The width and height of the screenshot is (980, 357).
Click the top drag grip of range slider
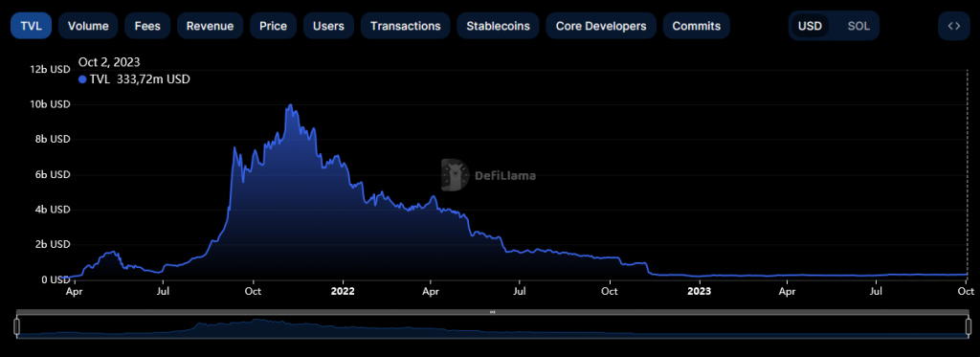493,311
